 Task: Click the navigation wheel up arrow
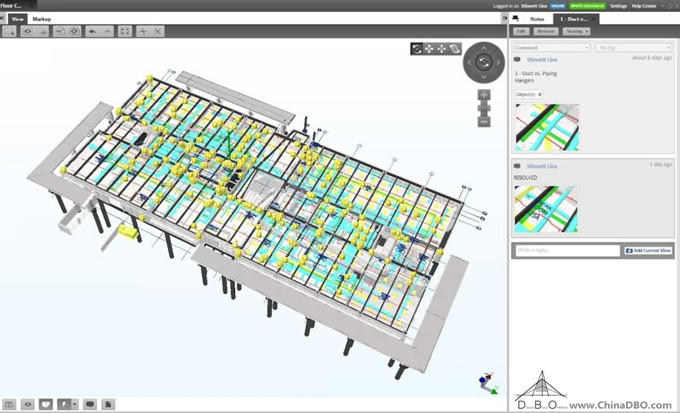[484, 48]
